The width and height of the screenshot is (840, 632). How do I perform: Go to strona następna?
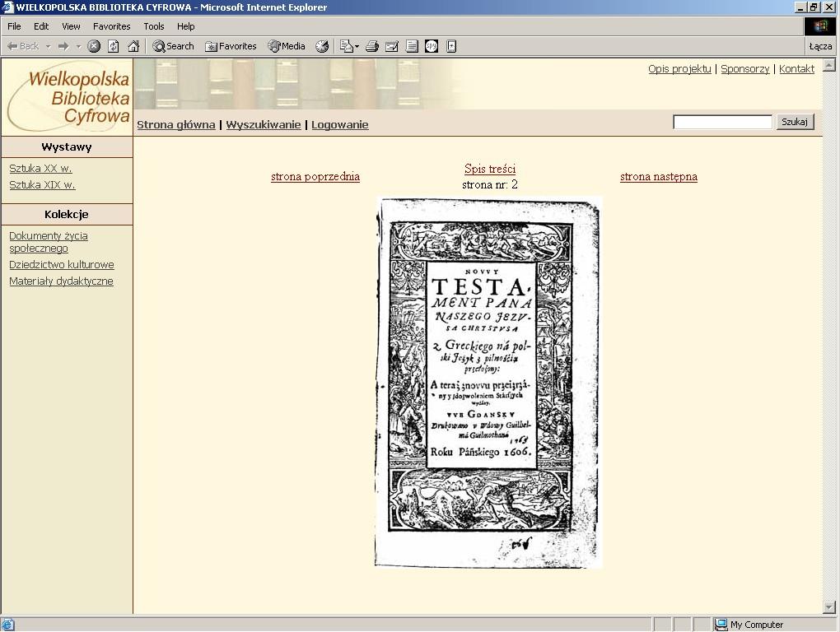coord(658,177)
